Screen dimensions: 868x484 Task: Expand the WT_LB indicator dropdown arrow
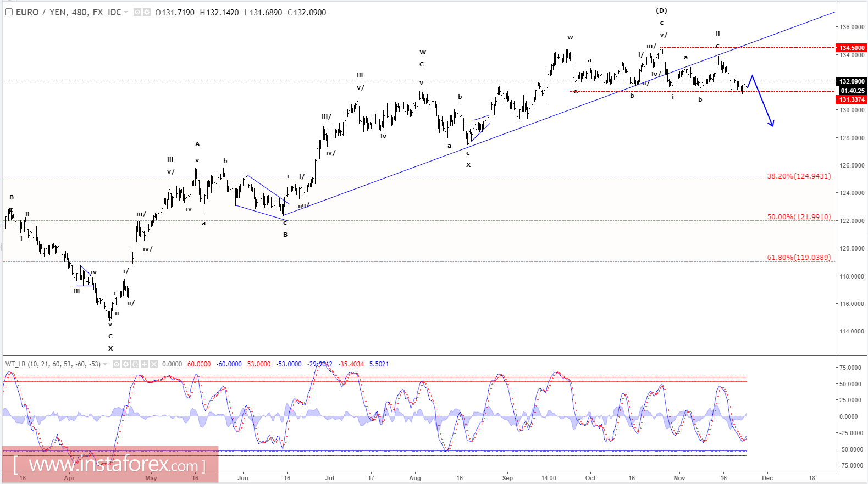tap(106, 364)
